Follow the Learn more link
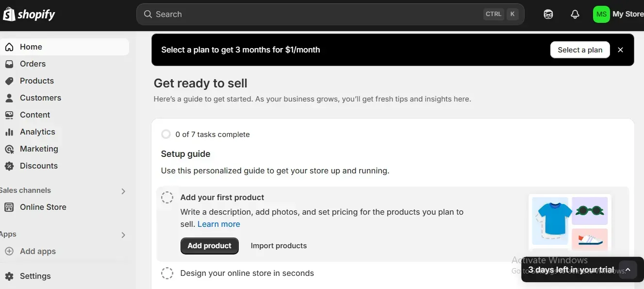The width and height of the screenshot is (644, 289). [219, 224]
